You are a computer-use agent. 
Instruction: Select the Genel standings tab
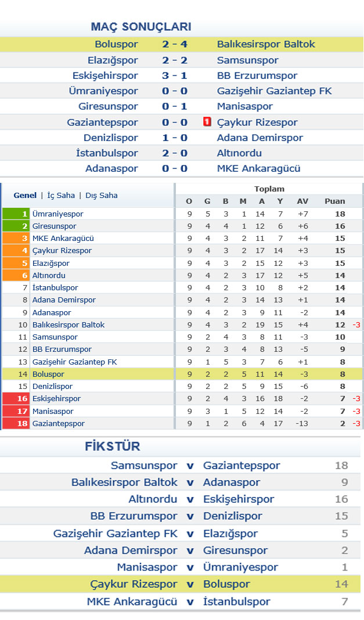click(25, 195)
